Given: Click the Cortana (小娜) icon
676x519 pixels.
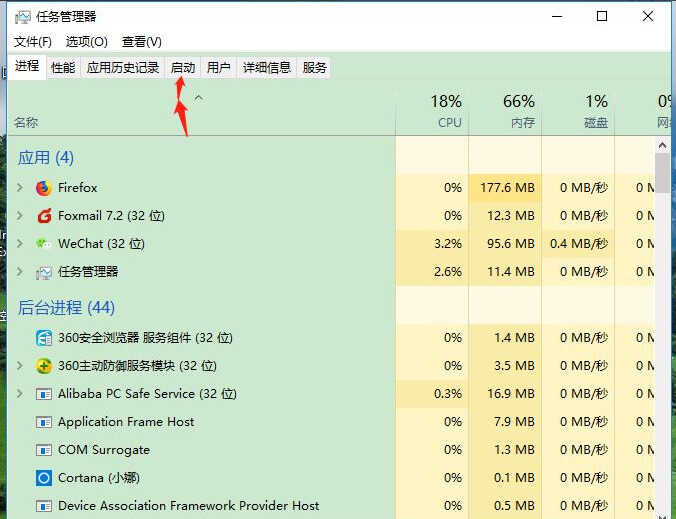Looking at the screenshot, I should click(x=44, y=478).
